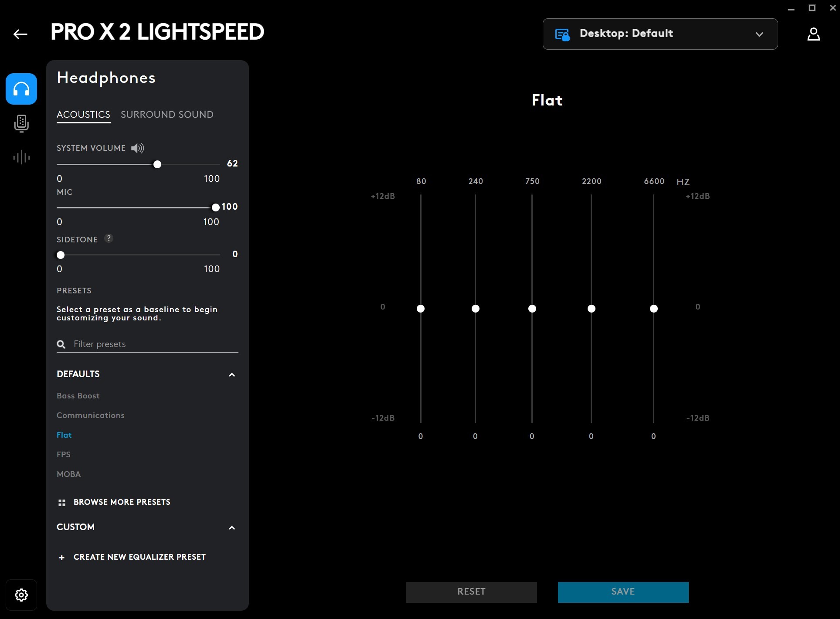Click CREATE NEW EQUALIZER PRESET
The width and height of the screenshot is (840, 619).
139,557
